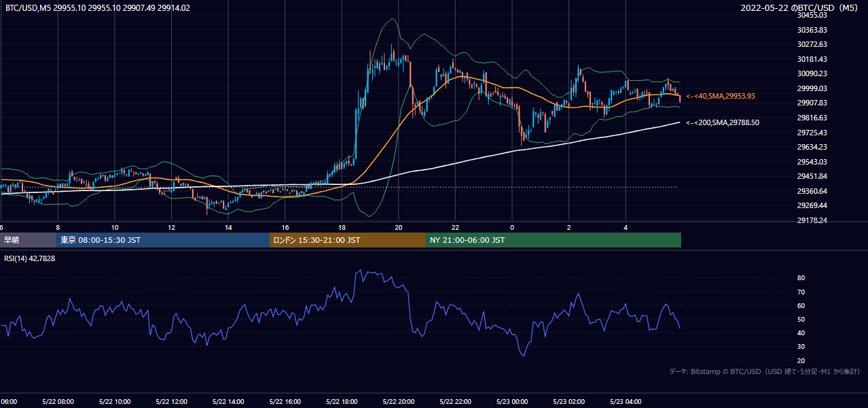Click hour label 12 under price chart

pyautogui.click(x=171, y=228)
